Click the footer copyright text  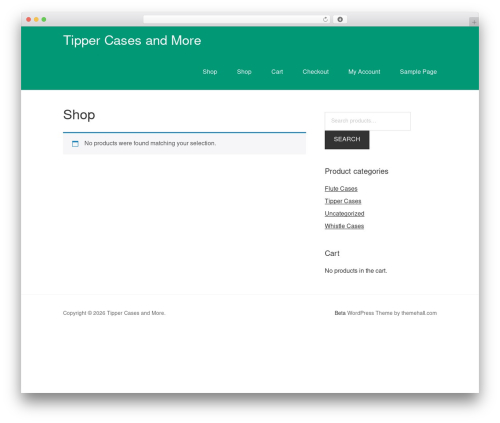pyautogui.click(x=114, y=313)
